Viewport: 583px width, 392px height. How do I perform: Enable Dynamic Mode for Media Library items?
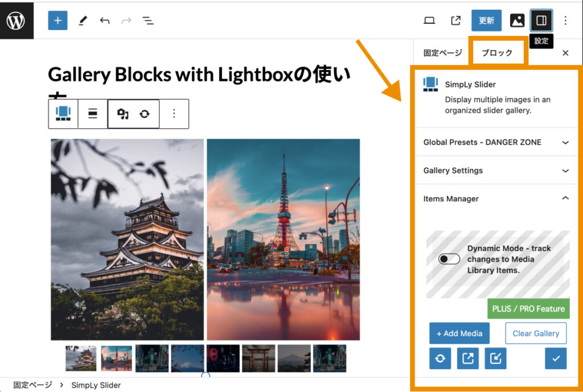(449, 259)
